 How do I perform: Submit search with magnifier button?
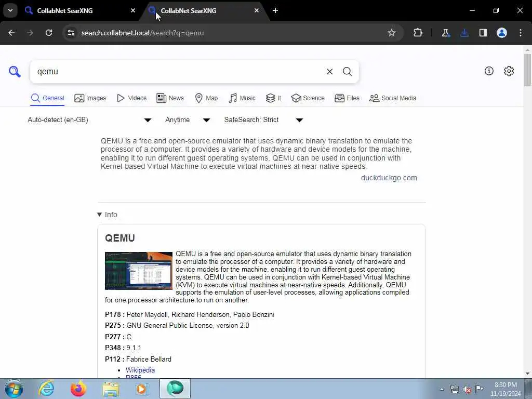click(x=347, y=72)
